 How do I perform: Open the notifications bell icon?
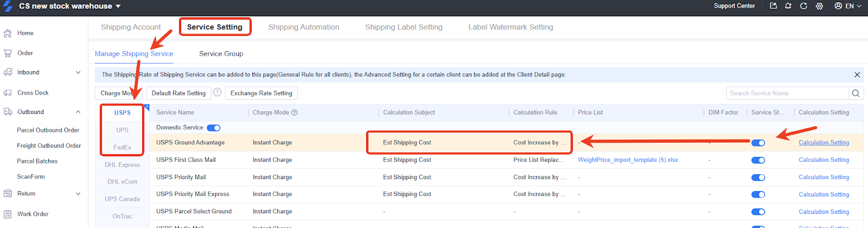point(788,6)
